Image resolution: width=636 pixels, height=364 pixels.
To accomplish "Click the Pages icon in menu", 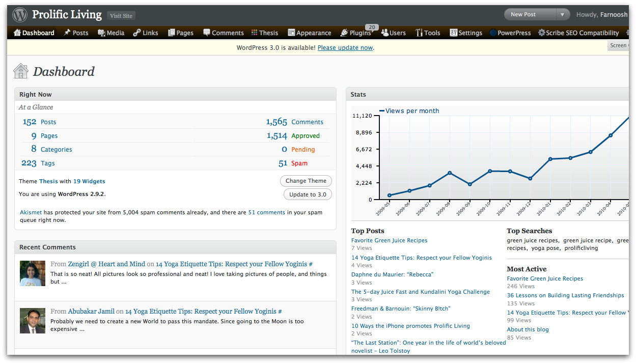I will point(171,33).
